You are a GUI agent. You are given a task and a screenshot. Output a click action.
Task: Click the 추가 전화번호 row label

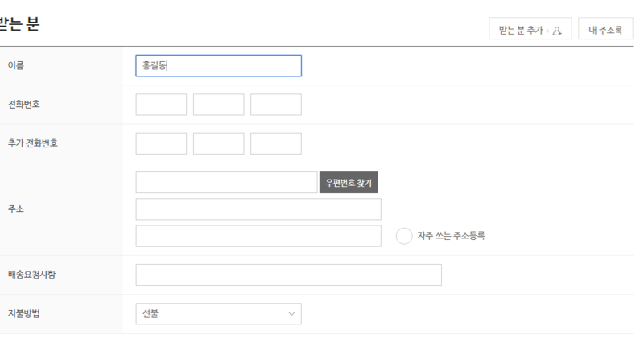click(32, 143)
